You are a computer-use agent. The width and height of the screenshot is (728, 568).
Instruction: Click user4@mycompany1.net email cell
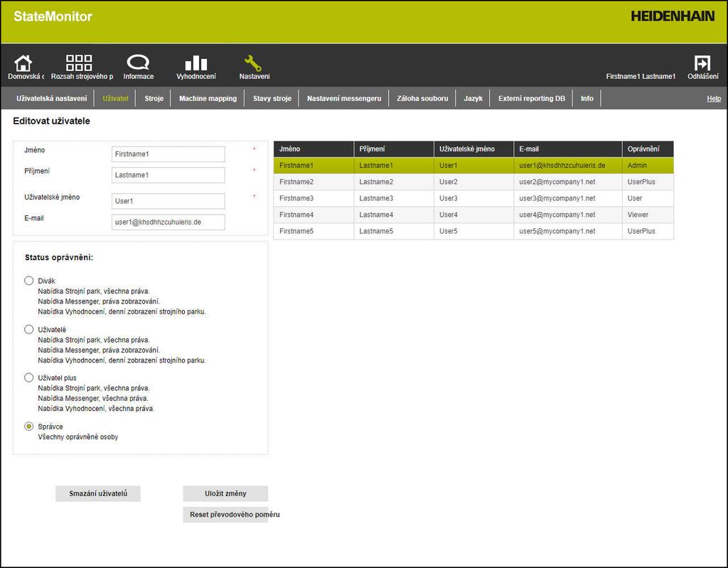click(x=568, y=215)
